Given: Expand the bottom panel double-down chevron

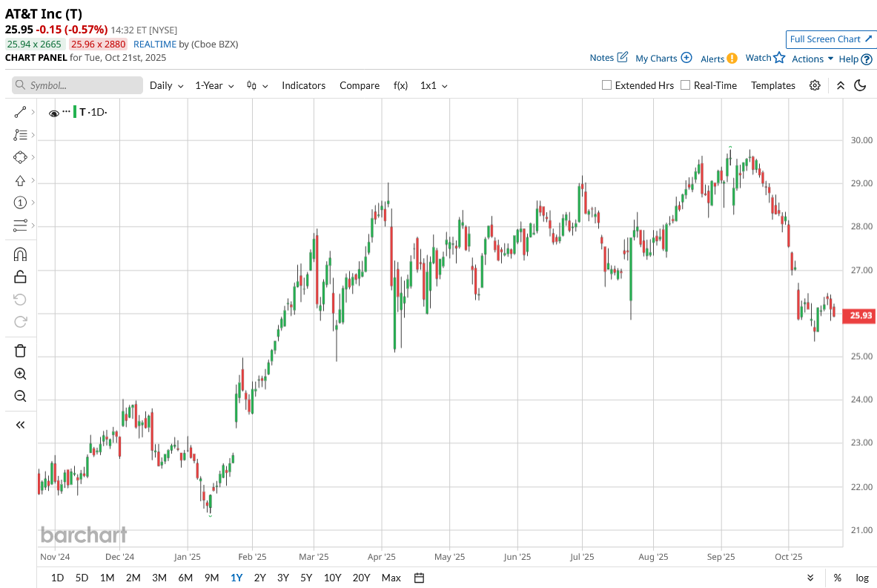Looking at the screenshot, I should click(x=810, y=578).
